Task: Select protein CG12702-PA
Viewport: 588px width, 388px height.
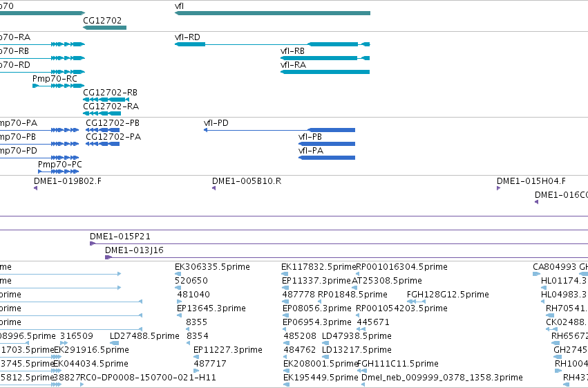Action: (x=113, y=137)
